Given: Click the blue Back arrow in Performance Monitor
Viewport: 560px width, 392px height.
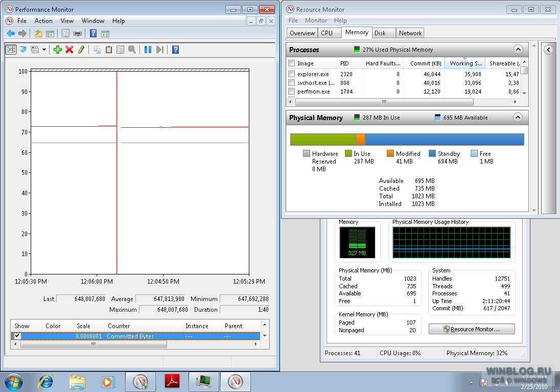Looking at the screenshot, I should click(11, 34).
